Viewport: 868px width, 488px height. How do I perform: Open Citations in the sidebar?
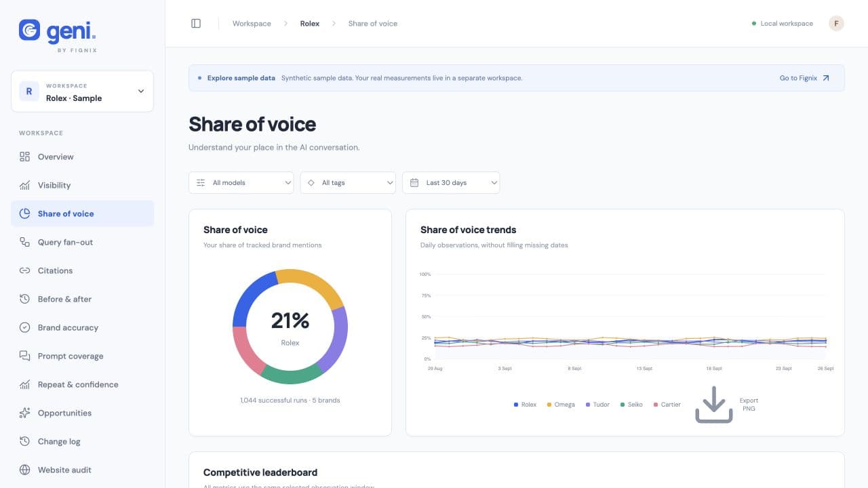tap(82, 270)
